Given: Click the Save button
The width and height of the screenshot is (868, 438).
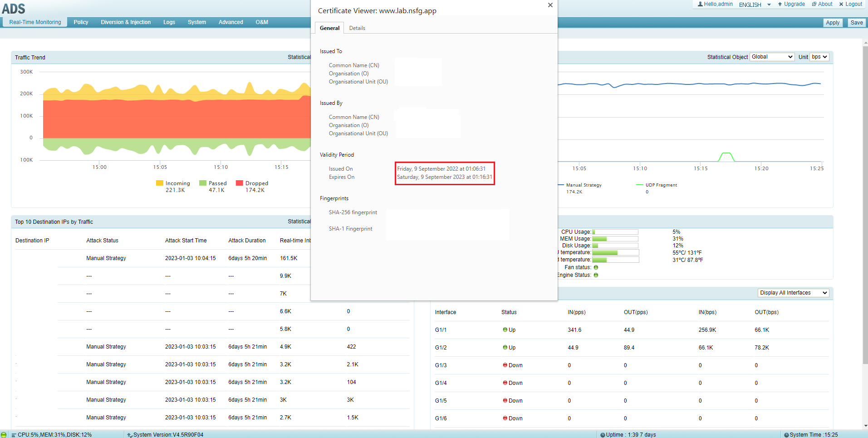Looking at the screenshot, I should point(857,23).
